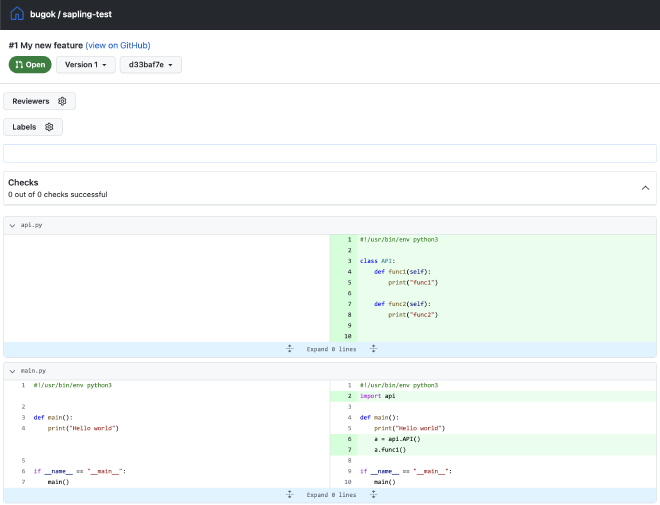Click the Reviewers gear icon
Viewport: 660px width, 505px height.
tap(62, 101)
